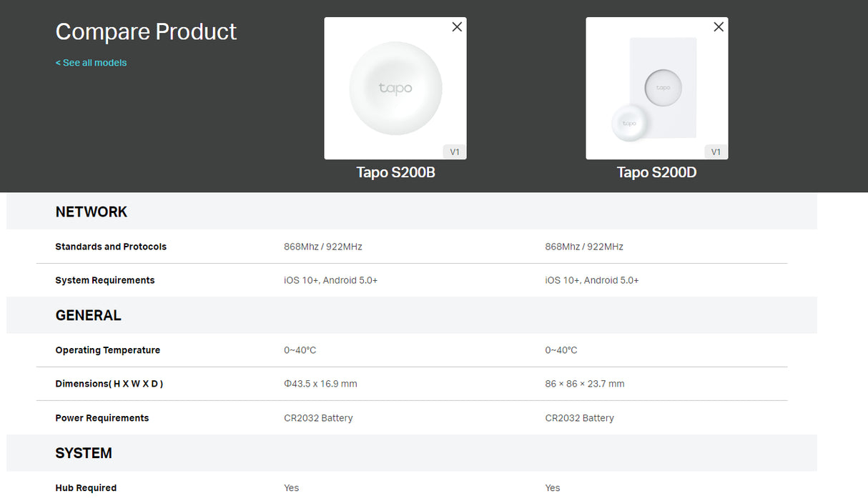Viewport: 868px width, 501px height.
Task: Select the Tapo S200D product image
Action: point(656,87)
